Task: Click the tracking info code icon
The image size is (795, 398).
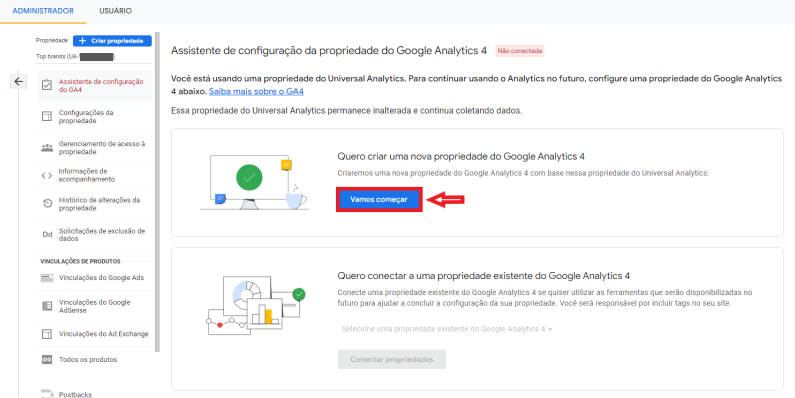Action: 47,175
